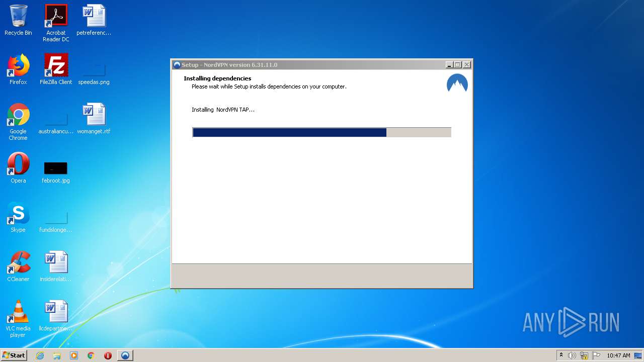Click the NordVPN mountain logo
This screenshot has height=362, width=644.
tap(457, 83)
